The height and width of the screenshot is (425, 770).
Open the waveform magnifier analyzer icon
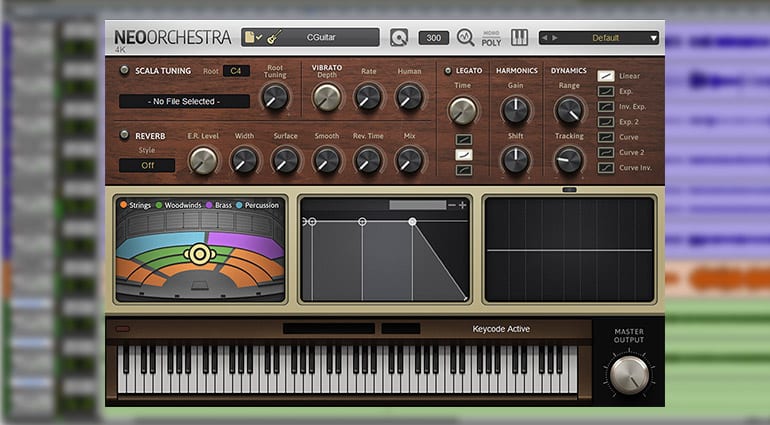coord(465,37)
